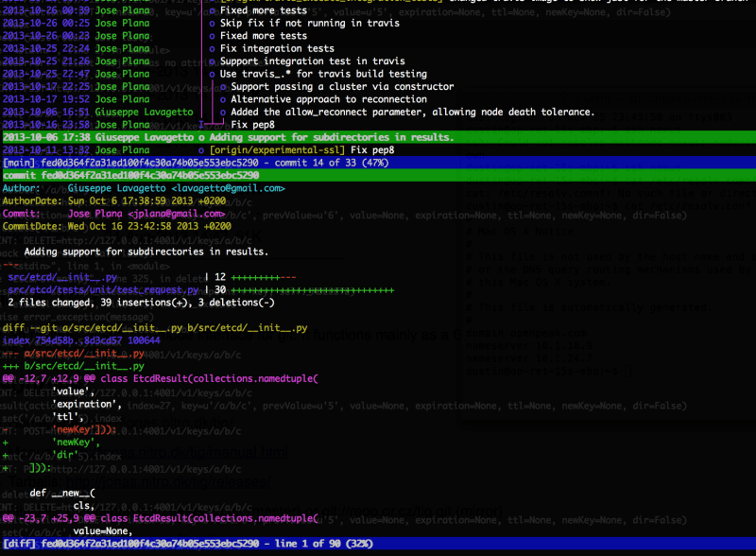756x556 pixels.
Task: Select the node beside "Support passing a cluster via constructor"
Action: pos(222,86)
